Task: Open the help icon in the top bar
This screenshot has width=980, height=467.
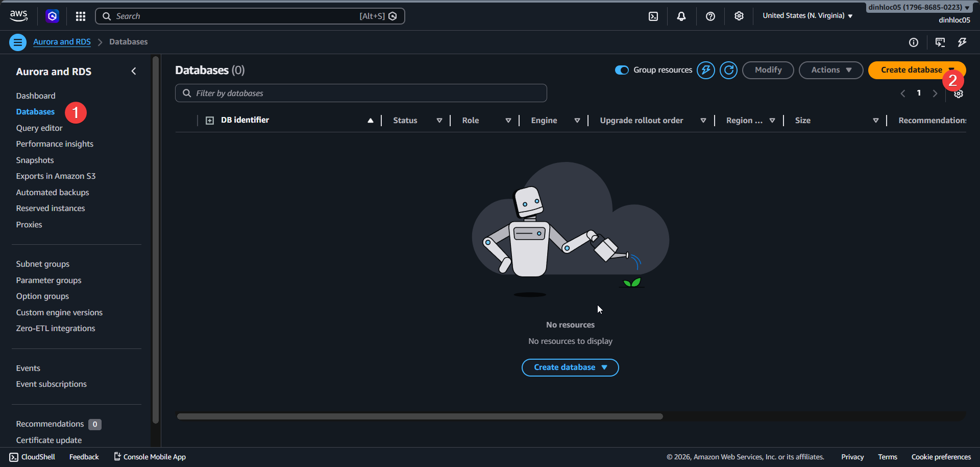Action: click(710, 16)
